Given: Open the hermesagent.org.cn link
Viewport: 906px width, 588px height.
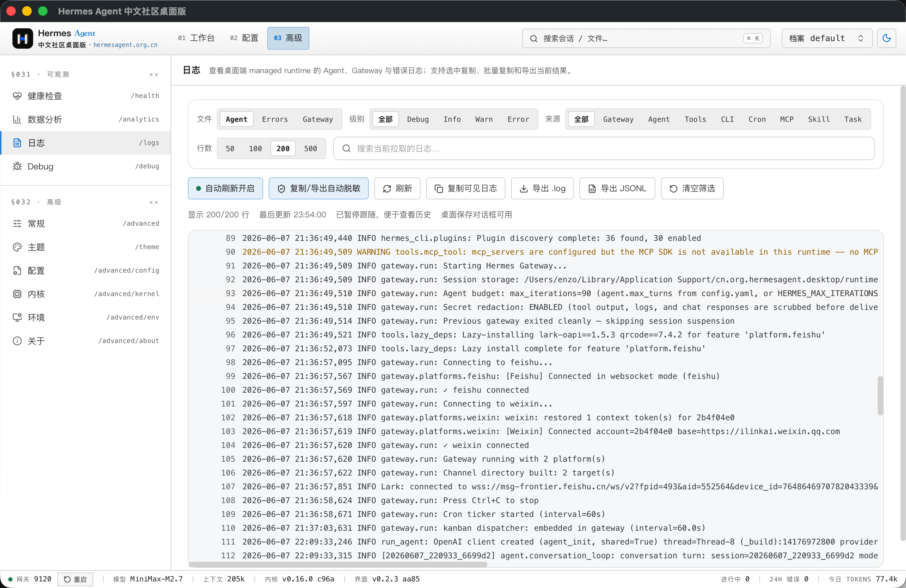Looking at the screenshot, I should click(x=125, y=45).
